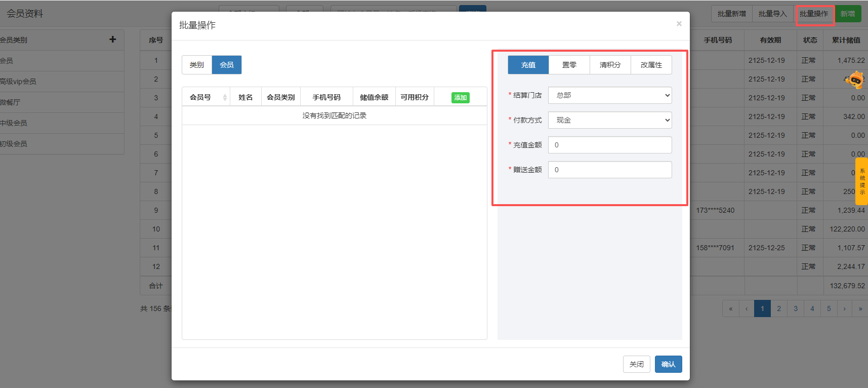
Task: Click the green 添加 button
Action: coord(460,97)
